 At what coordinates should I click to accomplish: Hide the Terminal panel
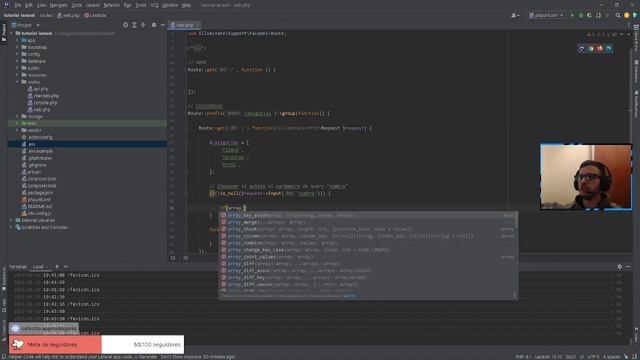tap(628, 267)
